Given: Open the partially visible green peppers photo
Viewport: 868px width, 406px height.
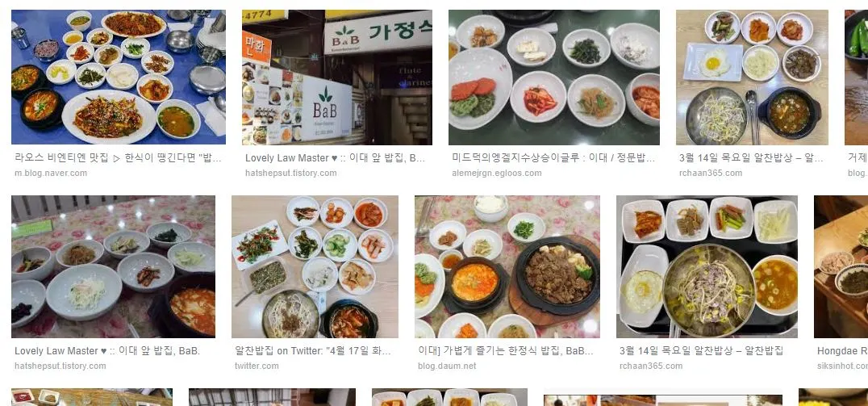Looking at the screenshot, I should pyautogui.click(x=857, y=77).
